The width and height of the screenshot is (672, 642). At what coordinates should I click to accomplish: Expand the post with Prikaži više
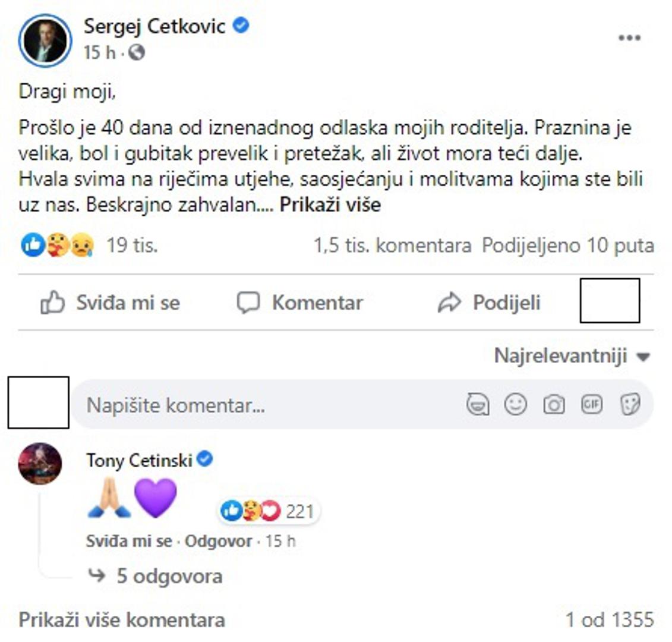[330, 205]
